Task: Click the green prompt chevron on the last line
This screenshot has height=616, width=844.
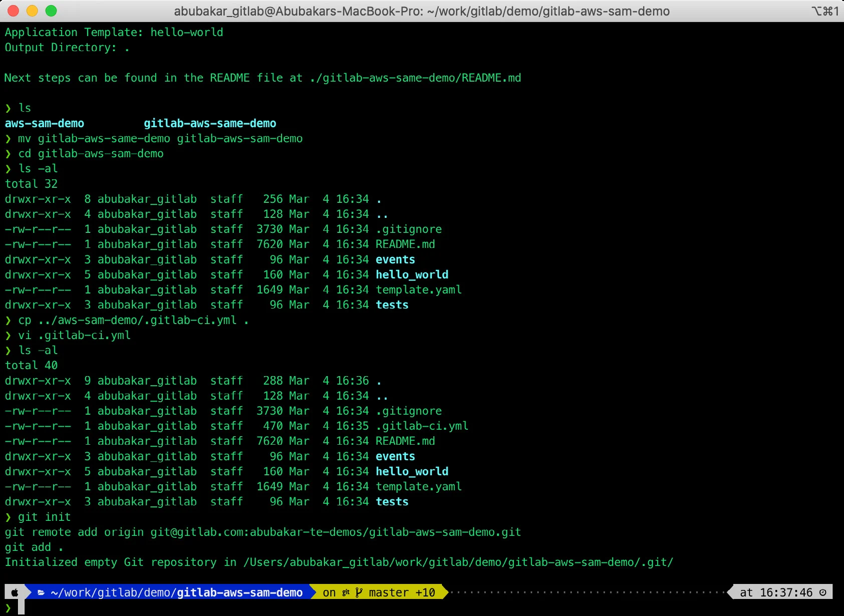Action: point(8,607)
